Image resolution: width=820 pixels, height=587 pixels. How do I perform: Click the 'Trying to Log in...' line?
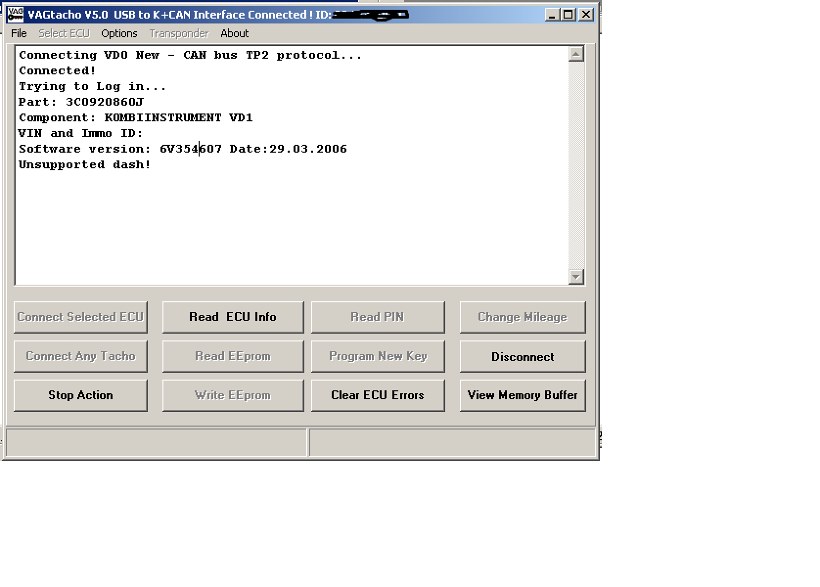coord(93,86)
